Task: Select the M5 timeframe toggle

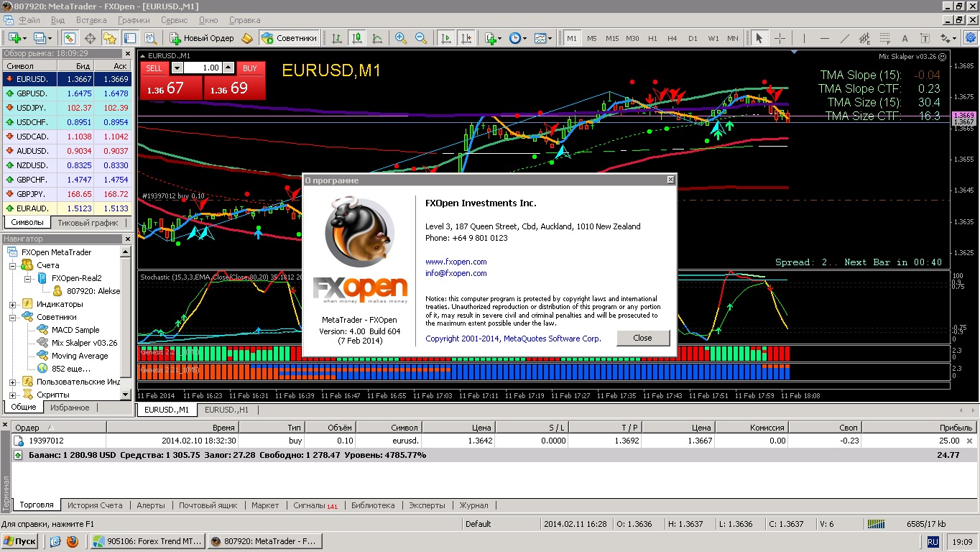Action: pos(592,38)
